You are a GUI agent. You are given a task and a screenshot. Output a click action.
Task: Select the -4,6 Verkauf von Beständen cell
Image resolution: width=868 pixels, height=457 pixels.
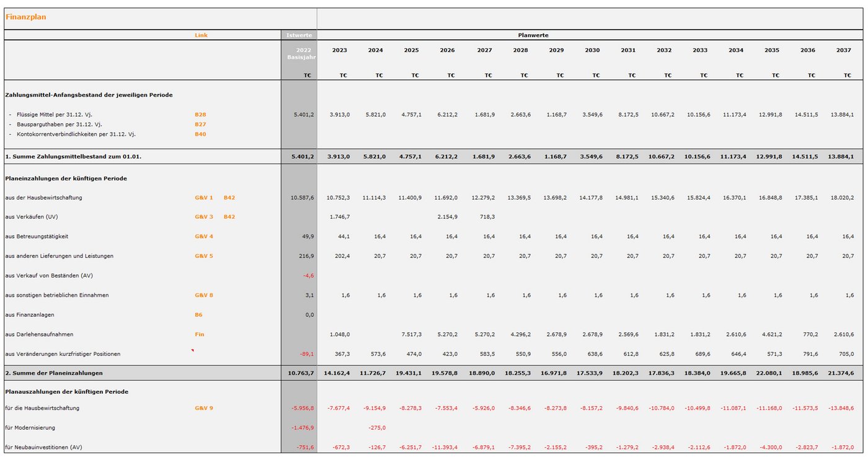coord(308,275)
